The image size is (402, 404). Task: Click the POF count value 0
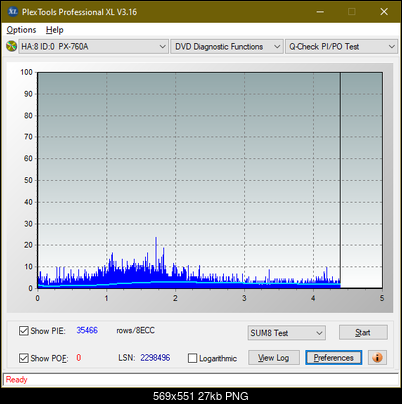[x=79, y=358]
